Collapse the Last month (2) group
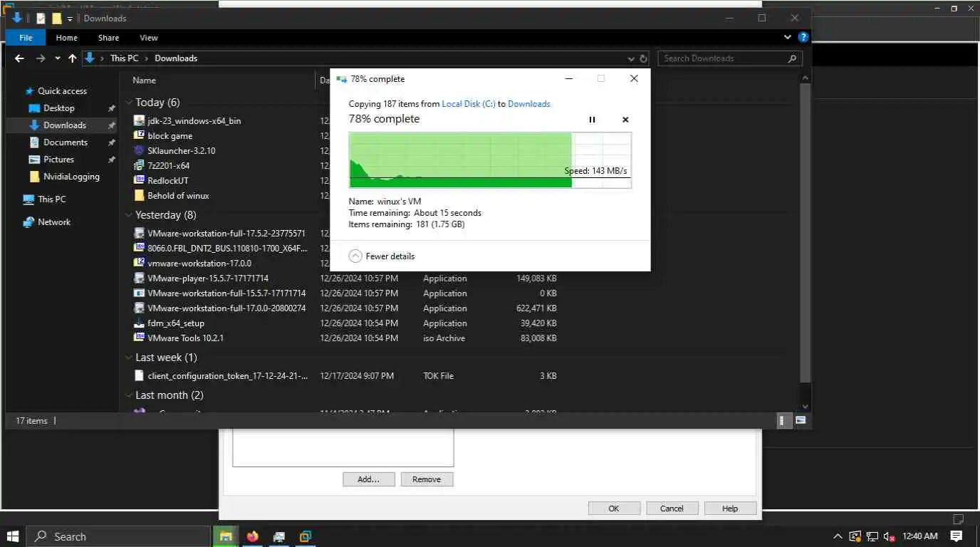Viewport: 980px width, 547px height. click(x=129, y=395)
